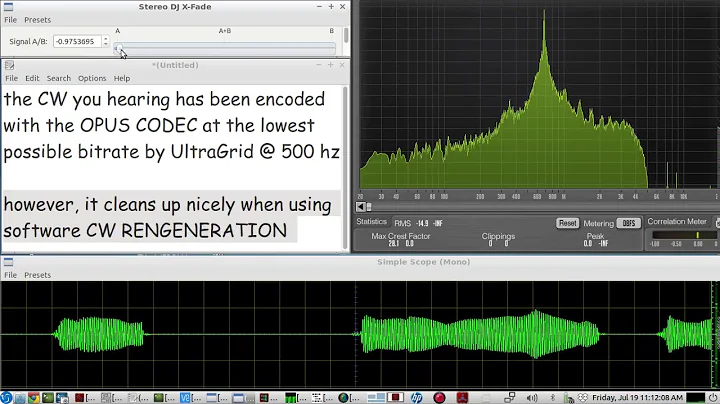Click the clock showing Friday, Jul 19
720x404 pixels.
(637, 398)
